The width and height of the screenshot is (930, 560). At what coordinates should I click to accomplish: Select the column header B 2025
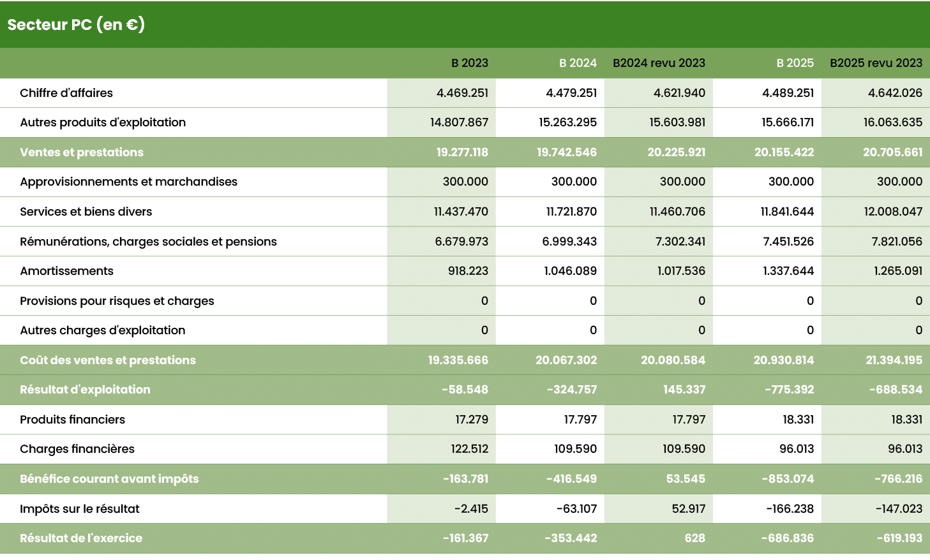(795, 63)
